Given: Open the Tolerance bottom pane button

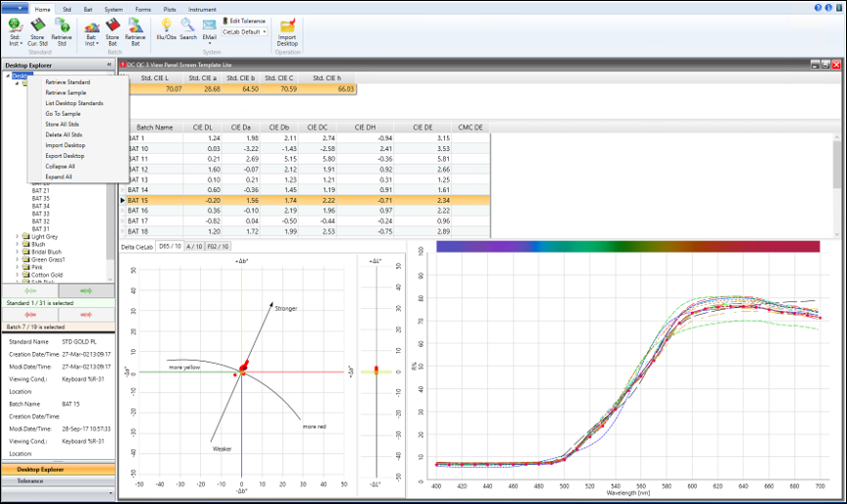Looking at the screenshot, I should [x=59, y=481].
